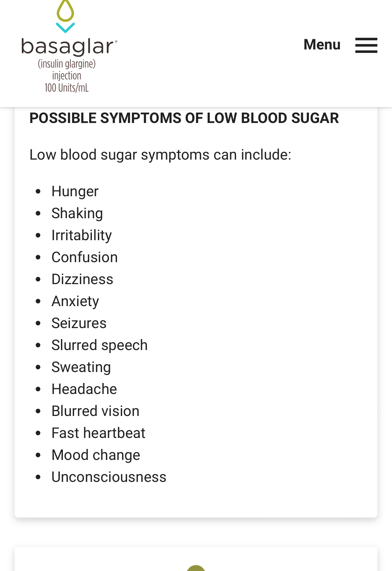Tap the Headache list item

(84, 389)
